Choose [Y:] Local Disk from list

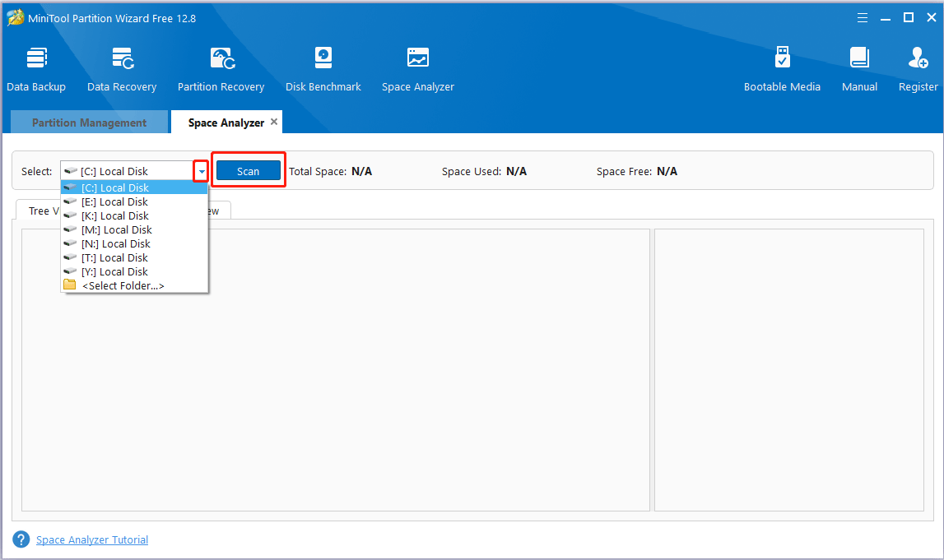click(x=134, y=271)
